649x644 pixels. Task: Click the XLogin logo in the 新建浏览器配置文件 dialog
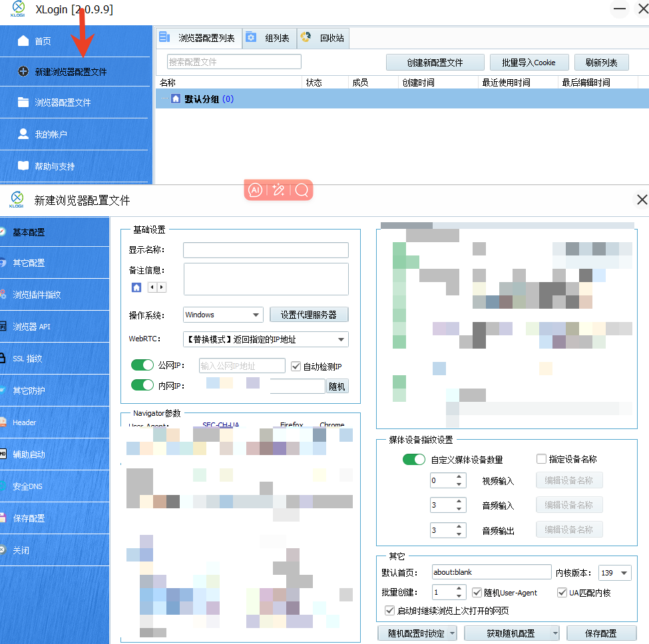coord(17,200)
